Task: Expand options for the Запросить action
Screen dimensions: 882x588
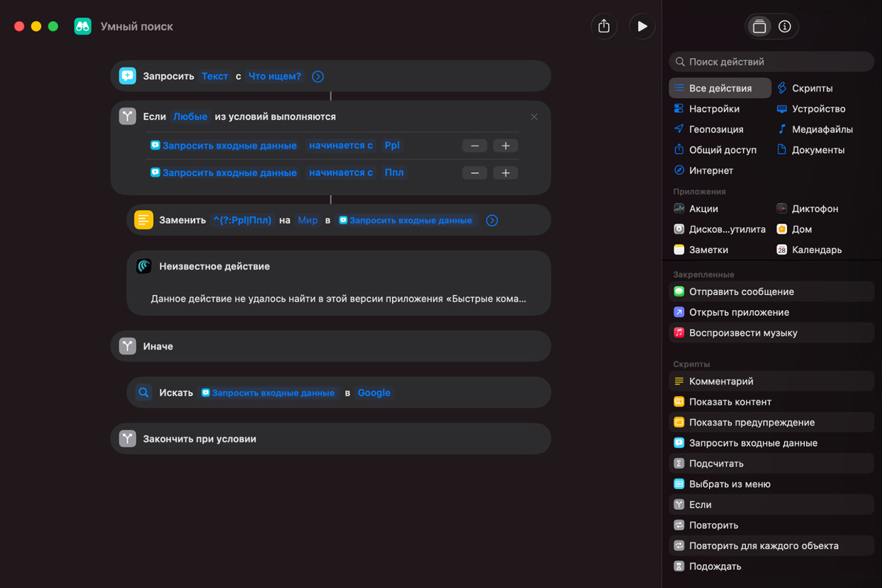Action: point(318,77)
